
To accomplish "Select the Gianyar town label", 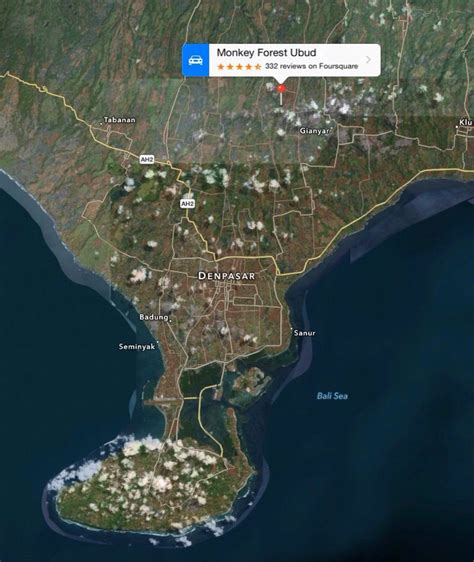I will (314, 131).
